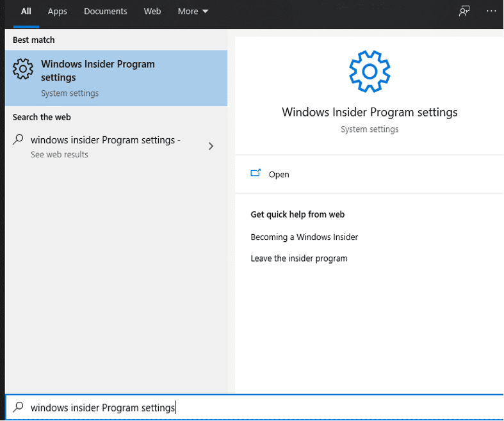
Task: Click the gear icon beside best match result
Action: [x=23, y=68]
